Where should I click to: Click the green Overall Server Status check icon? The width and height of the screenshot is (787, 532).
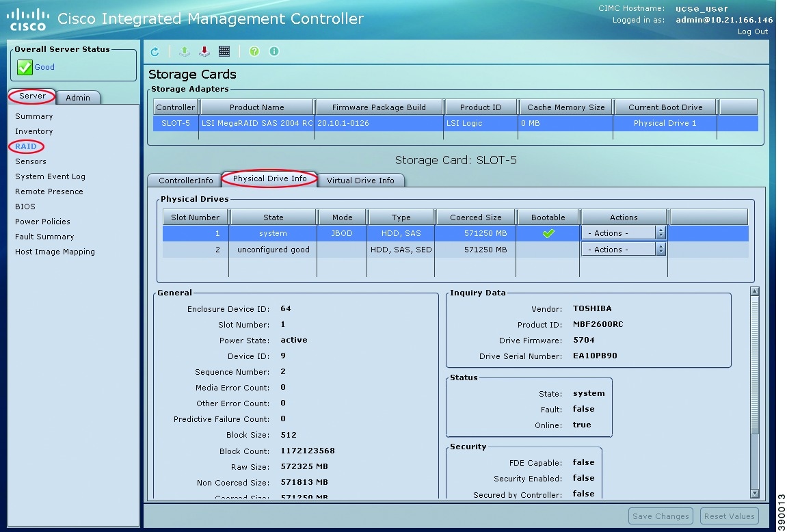pyautogui.click(x=25, y=68)
